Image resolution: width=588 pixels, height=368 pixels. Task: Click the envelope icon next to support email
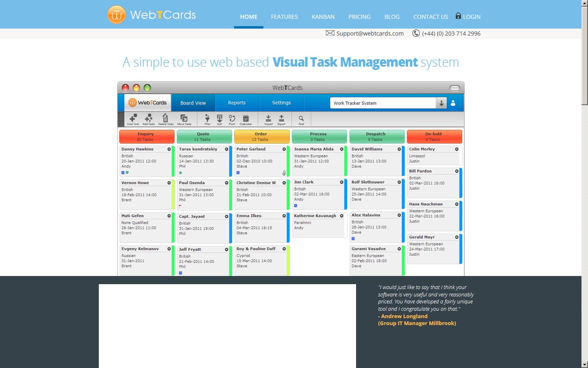click(330, 33)
